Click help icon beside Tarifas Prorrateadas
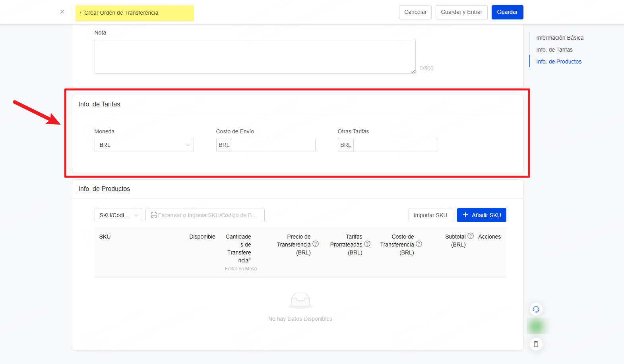The height and width of the screenshot is (364, 624). tap(367, 244)
